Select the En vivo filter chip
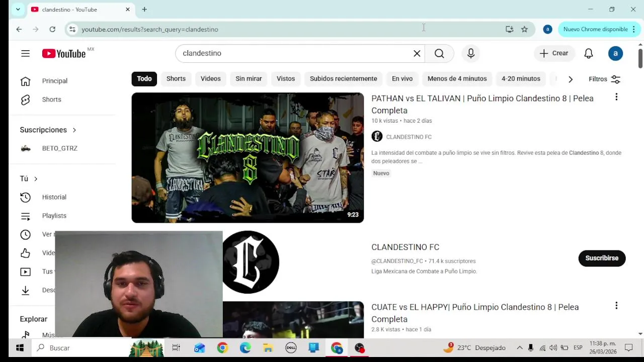 [402, 78]
